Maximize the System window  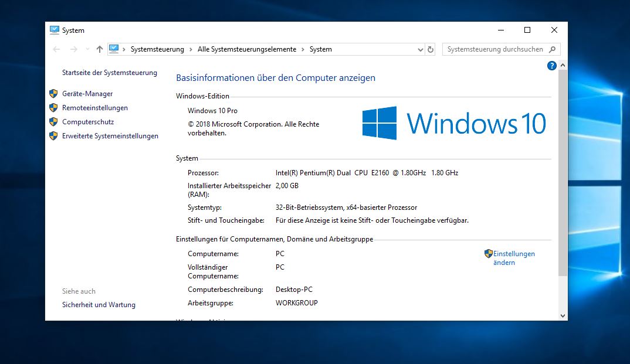(527, 30)
